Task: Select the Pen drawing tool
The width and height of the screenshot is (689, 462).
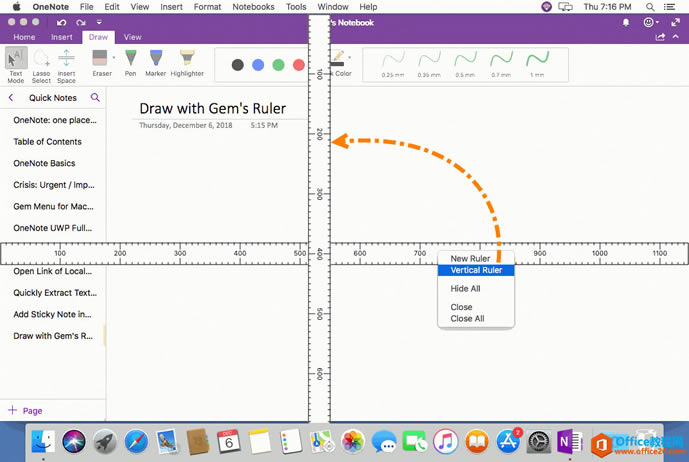Action: pos(130,62)
